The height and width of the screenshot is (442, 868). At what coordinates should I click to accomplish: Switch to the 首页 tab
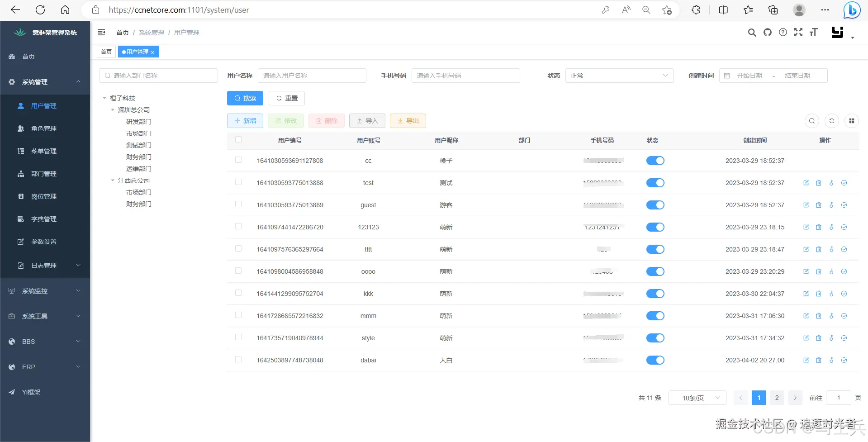106,52
